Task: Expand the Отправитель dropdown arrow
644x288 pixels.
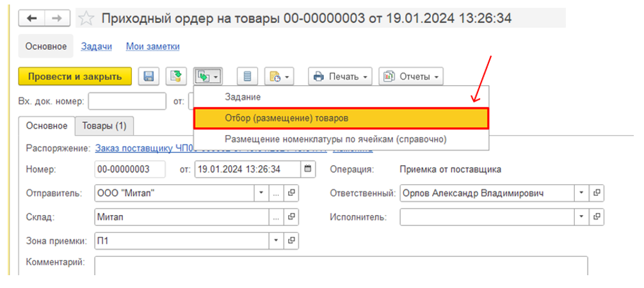Action: click(x=262, y=193)
